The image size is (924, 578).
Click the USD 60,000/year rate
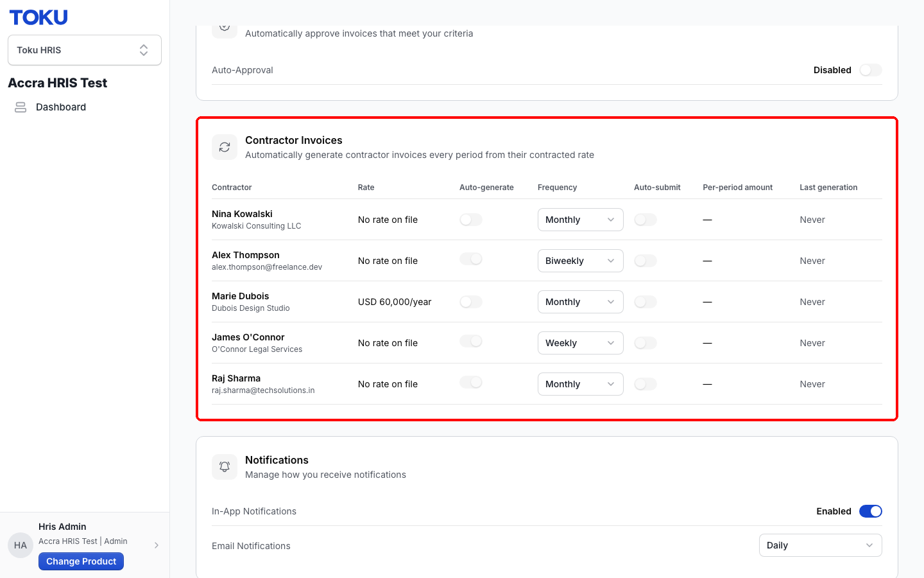click(x=395, y=302)
